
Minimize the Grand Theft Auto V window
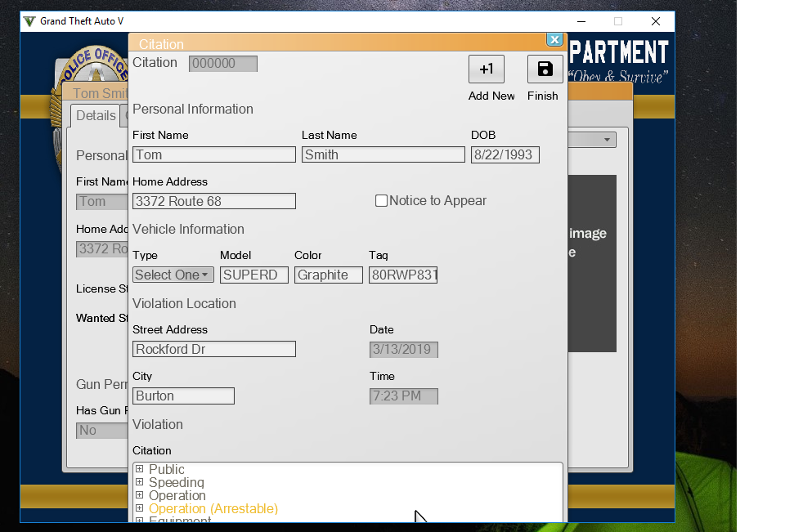point(581,21)
